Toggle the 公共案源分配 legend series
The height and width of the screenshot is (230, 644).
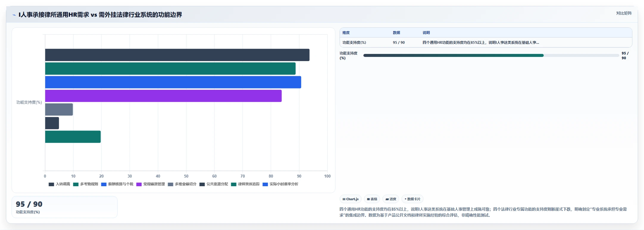pos(214,184)
